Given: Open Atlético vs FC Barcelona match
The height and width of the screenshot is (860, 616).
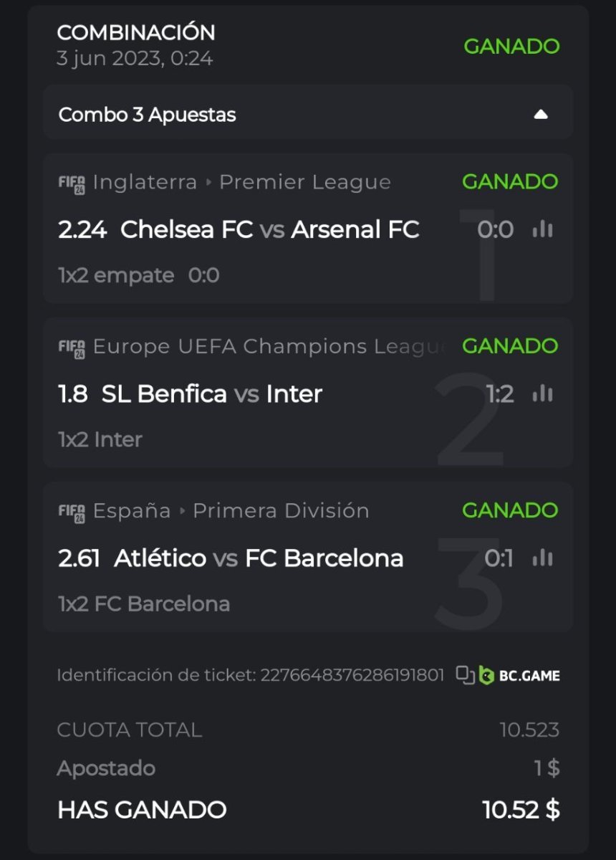Looking at the screenshot, I should (259, 558).
